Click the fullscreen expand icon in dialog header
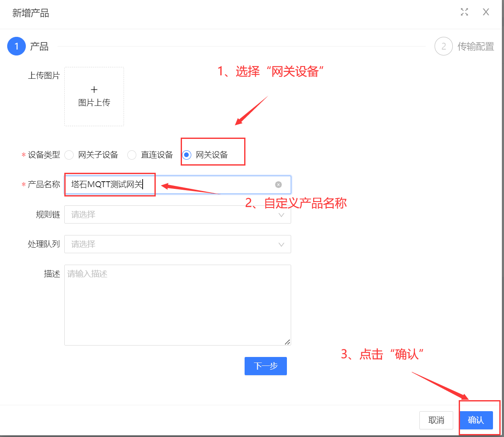The width and height of the screenshot is (504, 437). pyautogui.click(x=464, y=12)
